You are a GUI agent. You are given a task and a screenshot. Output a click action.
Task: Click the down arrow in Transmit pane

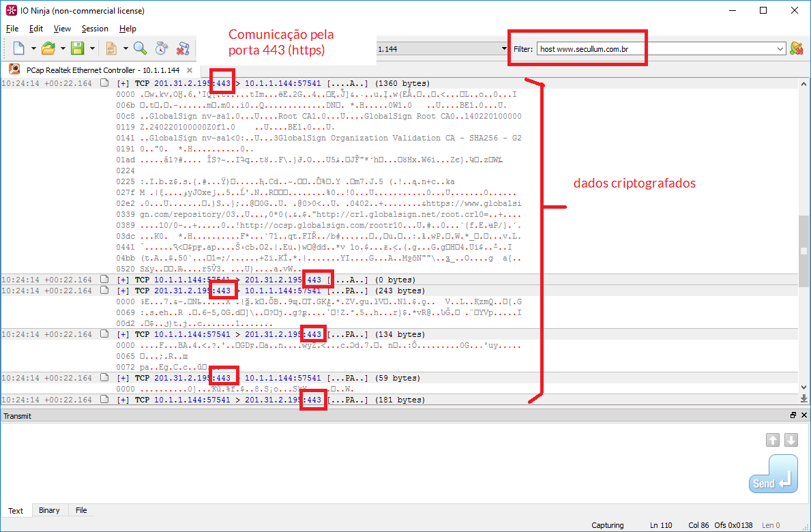pos(791,440)
